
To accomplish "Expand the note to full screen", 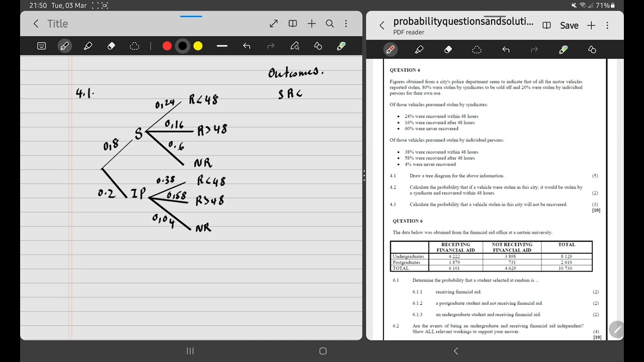I will 274,24.
